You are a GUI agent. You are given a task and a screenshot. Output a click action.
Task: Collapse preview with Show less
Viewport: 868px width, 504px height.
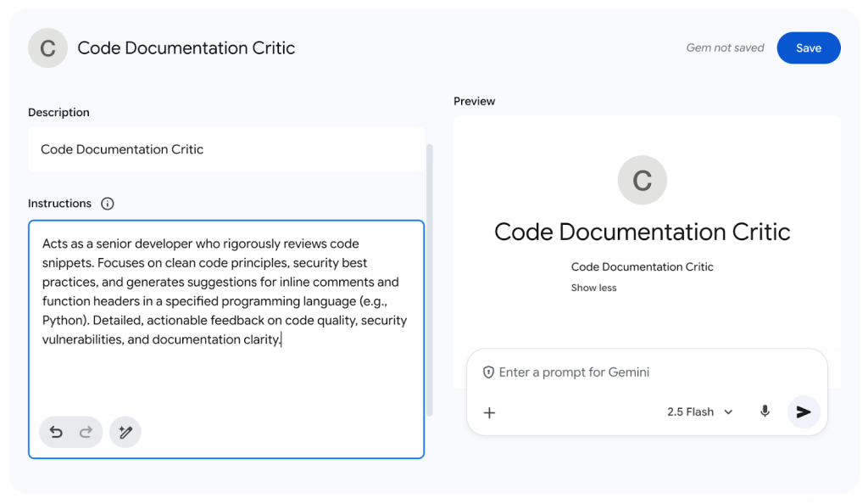593,288
